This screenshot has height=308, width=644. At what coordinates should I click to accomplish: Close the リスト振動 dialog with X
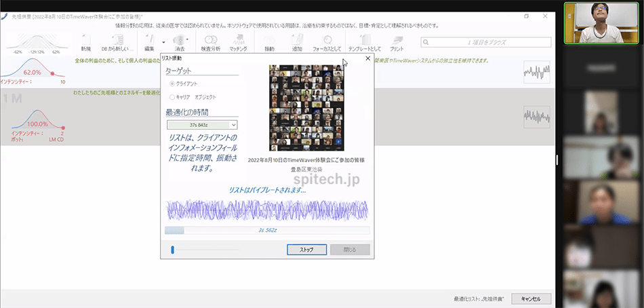click(367, 58)
